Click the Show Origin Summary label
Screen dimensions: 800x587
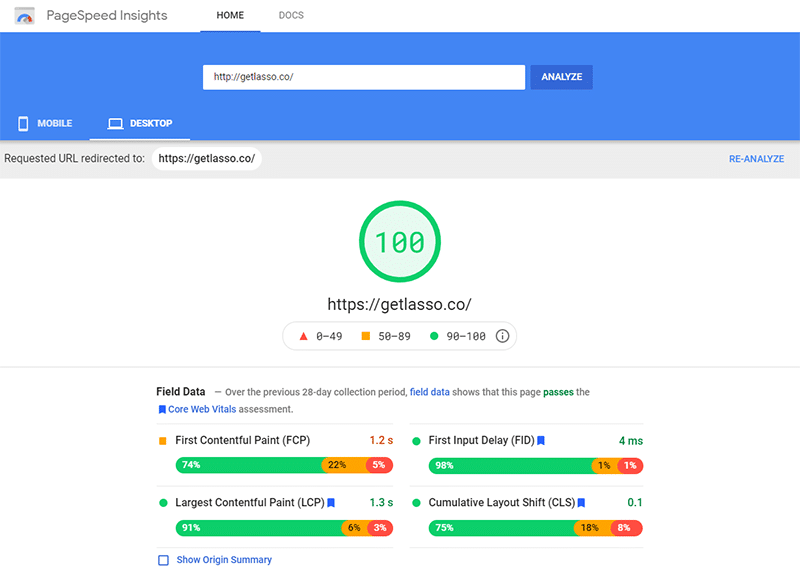[224, 560]
